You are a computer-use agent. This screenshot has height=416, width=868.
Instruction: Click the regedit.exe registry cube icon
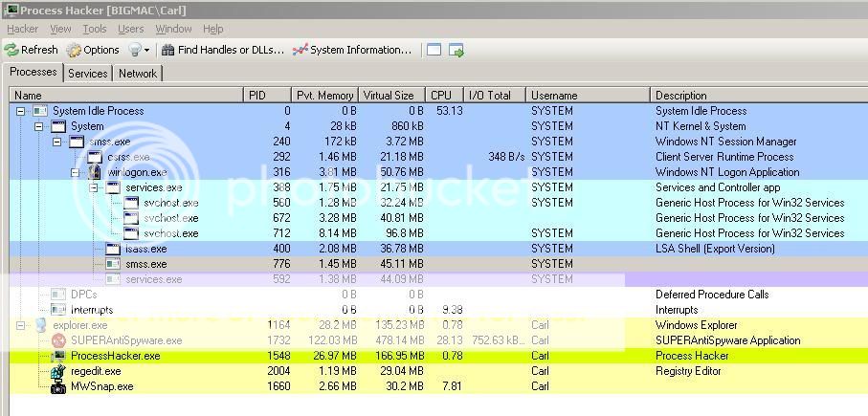coord(58,371)
